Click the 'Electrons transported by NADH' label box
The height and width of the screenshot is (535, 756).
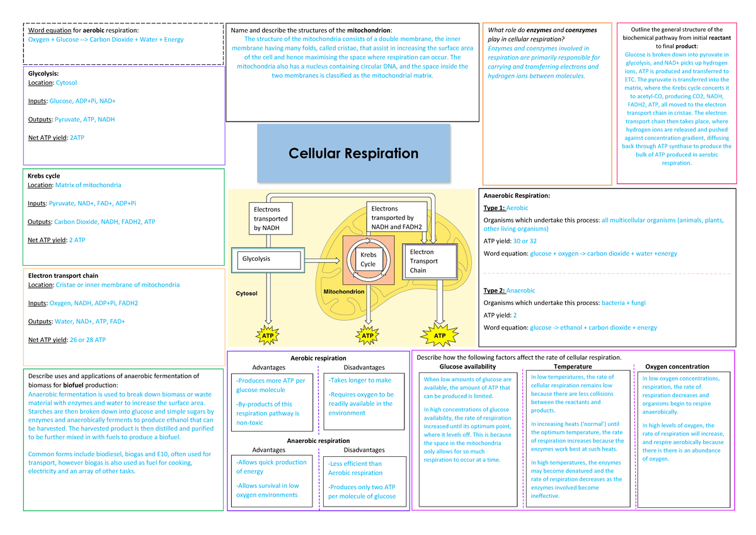click(x=270, y=217)
